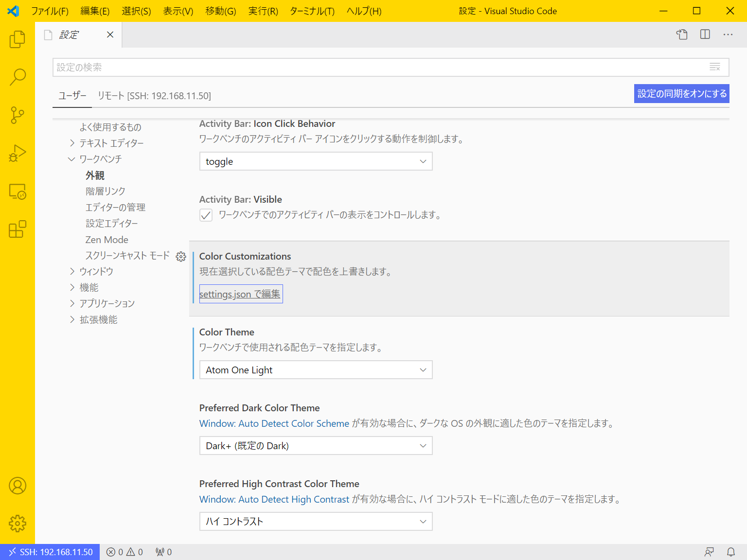The image size is (747, 560).
Task: Toggle Activity Bar Visible checkbox
Action: [206, 215]
